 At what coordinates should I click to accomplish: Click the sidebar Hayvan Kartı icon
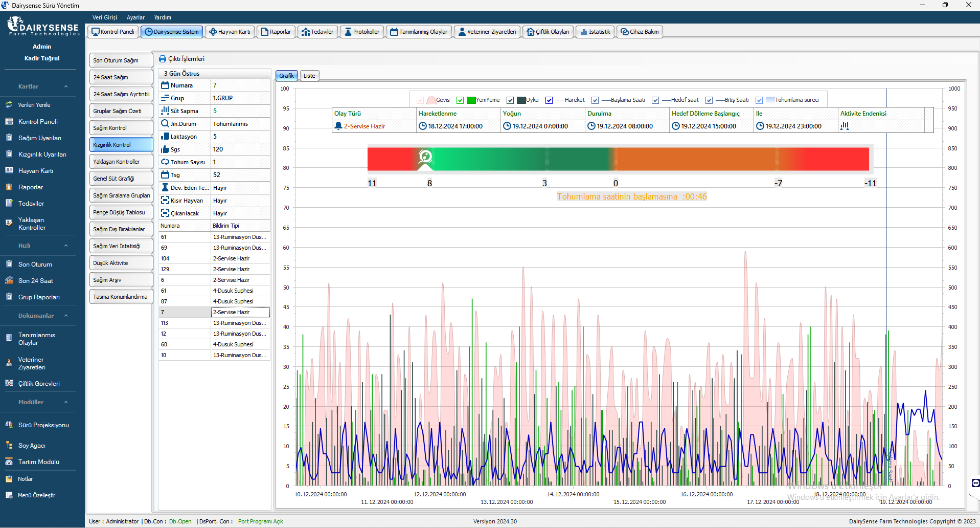coord(9,170)
